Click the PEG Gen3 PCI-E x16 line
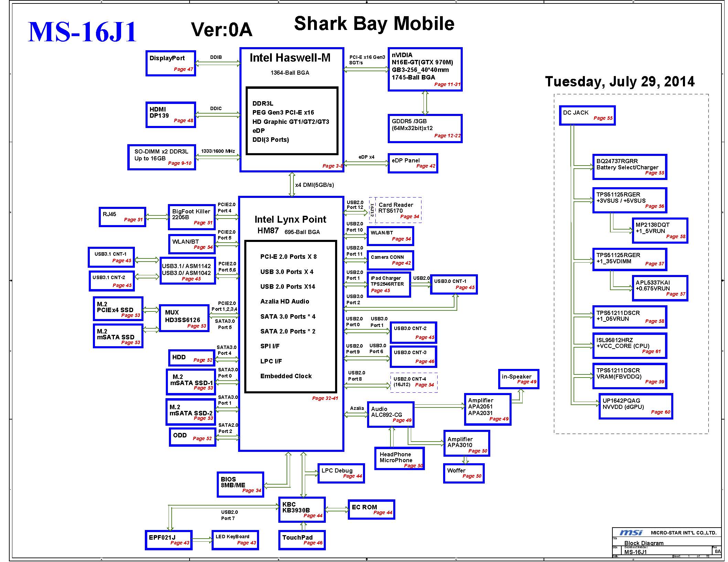728x562 pixels. [283, 113]
